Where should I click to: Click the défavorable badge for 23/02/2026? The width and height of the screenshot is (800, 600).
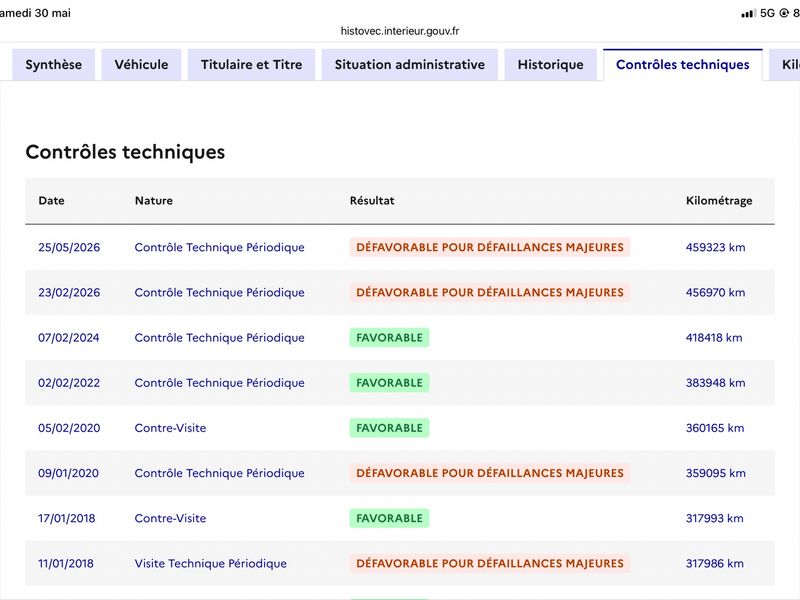490,292
